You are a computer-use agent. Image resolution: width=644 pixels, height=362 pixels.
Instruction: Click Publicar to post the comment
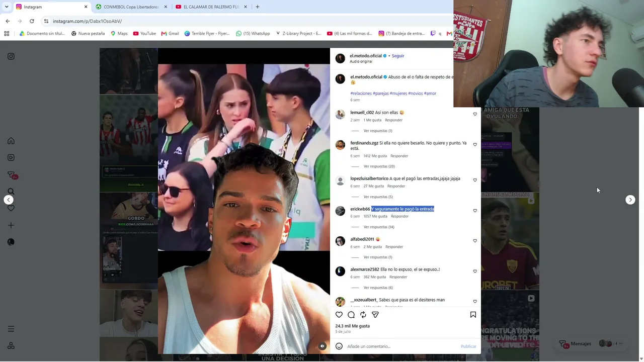coord(468,346)
